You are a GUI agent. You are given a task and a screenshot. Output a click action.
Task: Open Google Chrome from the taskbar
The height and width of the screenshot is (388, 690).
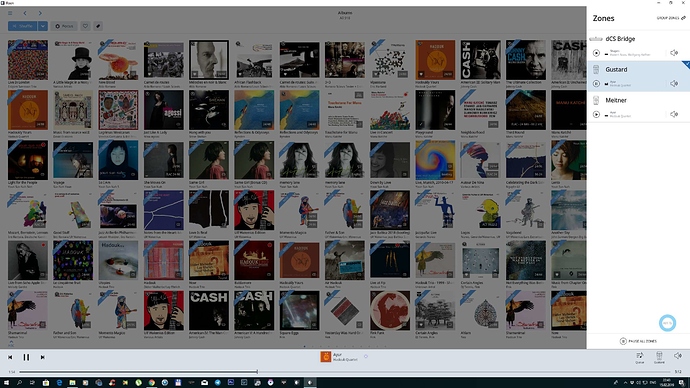tap(151, 383)
